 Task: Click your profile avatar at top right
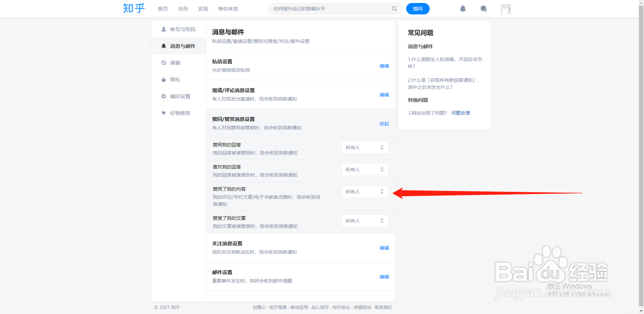(x=505, y=9)
